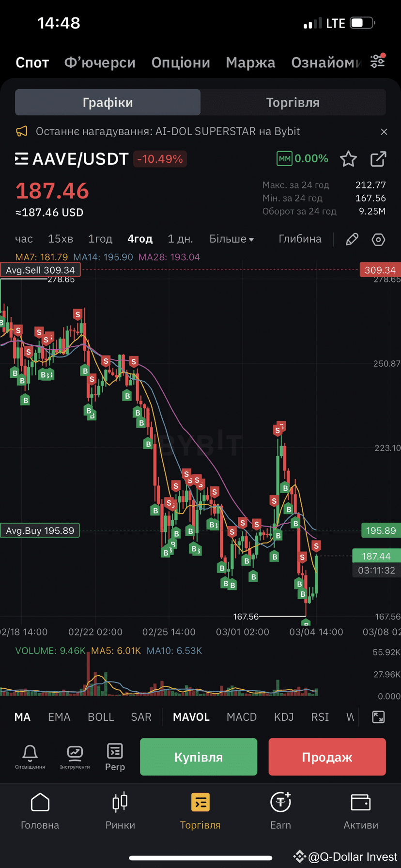This screenshot has width=401, height=868.
Task: Tap the 24h turnover 9.25M
Action: click(372, 211)
